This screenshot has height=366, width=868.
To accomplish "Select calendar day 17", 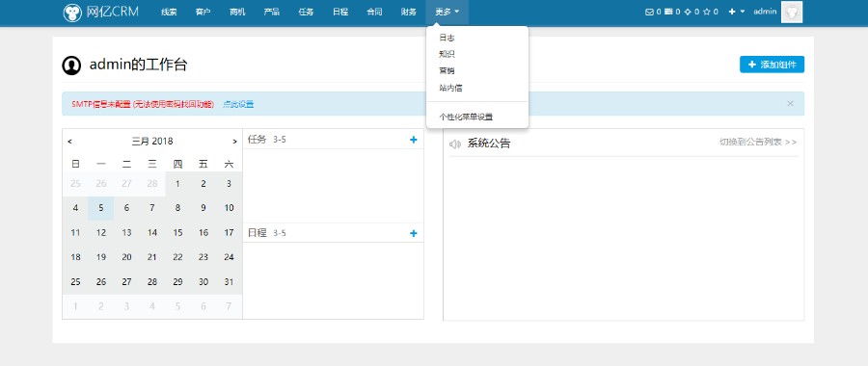I will point(229,233).
